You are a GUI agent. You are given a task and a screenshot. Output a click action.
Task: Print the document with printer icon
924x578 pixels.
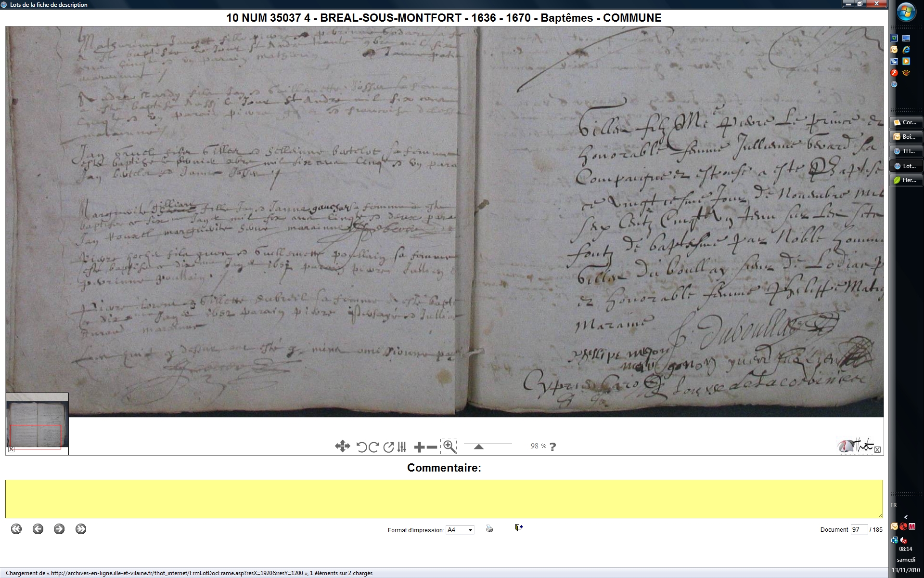pyautogui.click(x=489, y=529)
